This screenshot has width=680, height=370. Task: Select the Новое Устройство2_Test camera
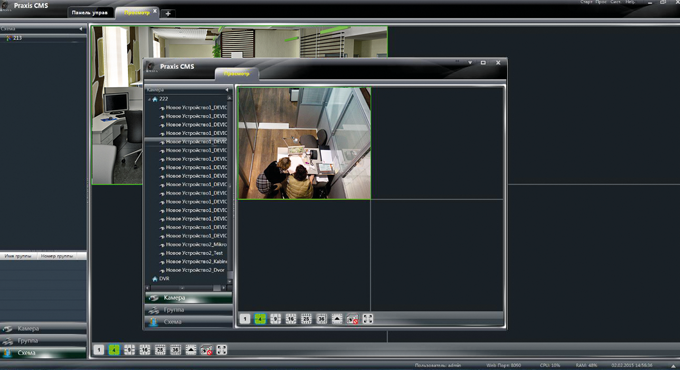click(x=194, y=253)
